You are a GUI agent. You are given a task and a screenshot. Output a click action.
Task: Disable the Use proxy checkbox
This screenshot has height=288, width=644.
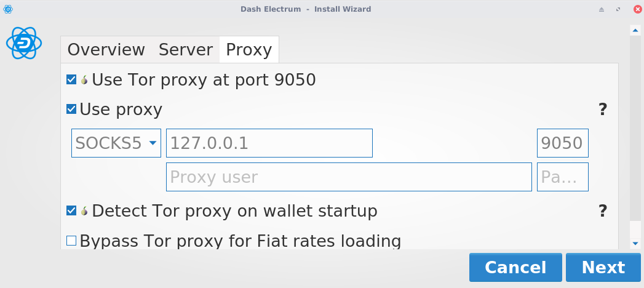tap(71, 110)
